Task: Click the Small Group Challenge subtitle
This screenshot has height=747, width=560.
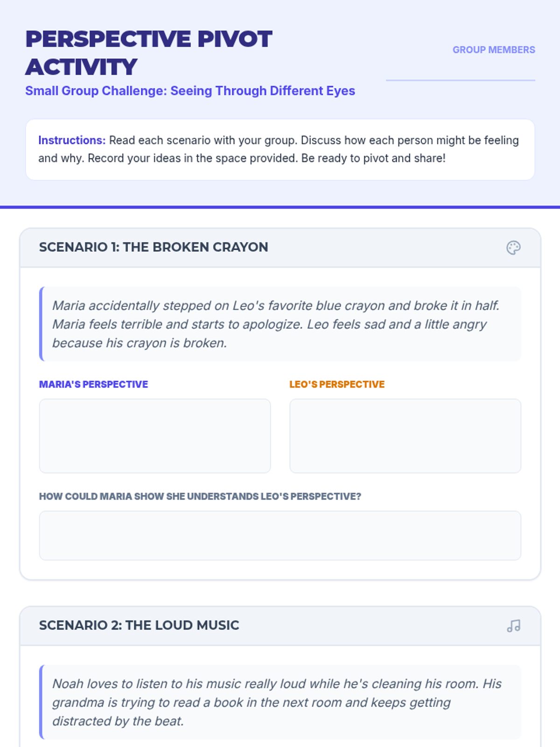Action: tap(190, 91)
